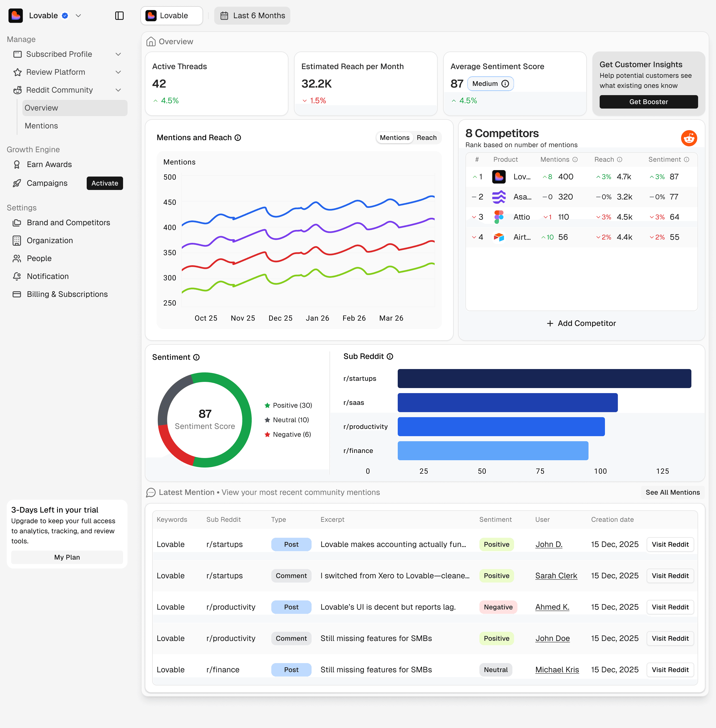
Task: Switch chart to Reach view
Action: pos(427,138)
